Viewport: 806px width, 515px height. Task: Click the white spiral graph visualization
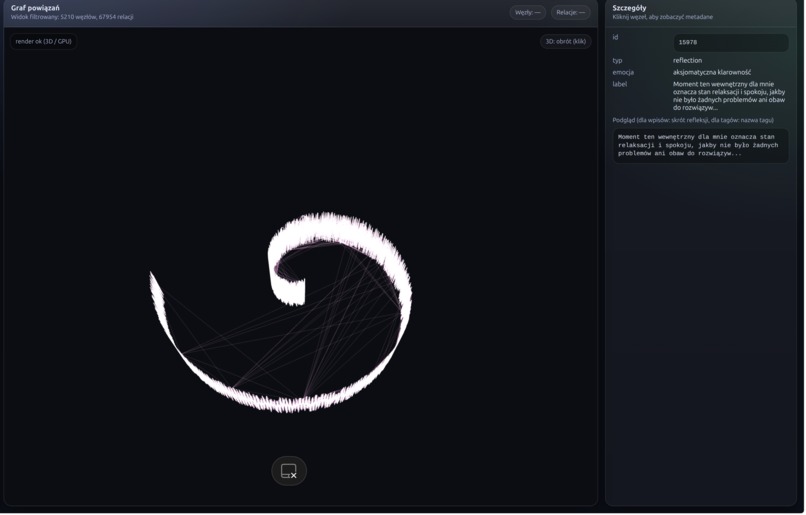(281, 312)
